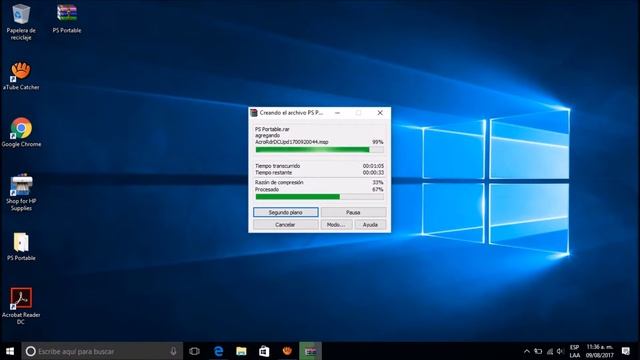Open Microsoft Store from the taskbar

tap(264, 351)
